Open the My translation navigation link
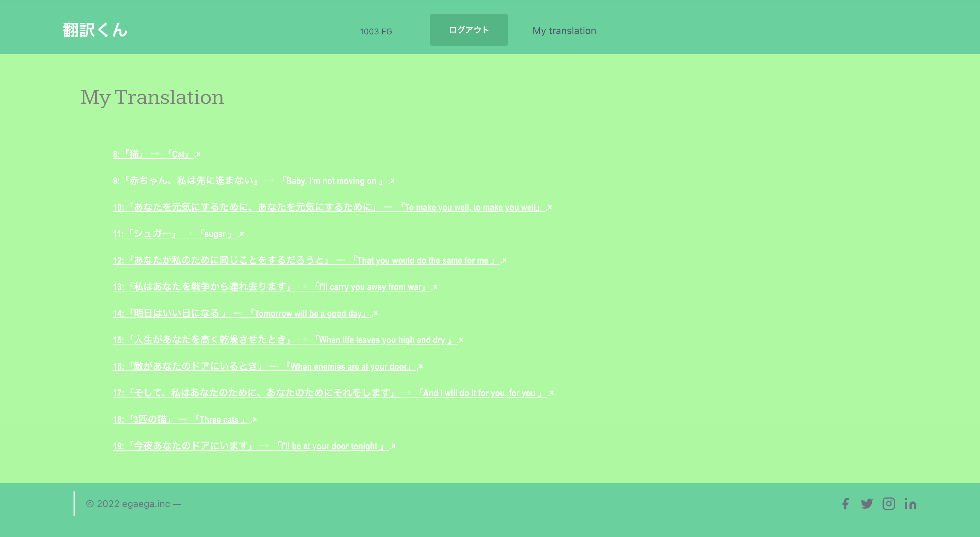This screenshot has width=980, height=537. click(564, 30)
